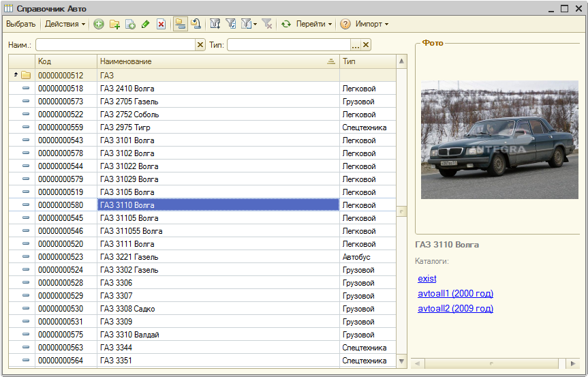This screenshot has height=377, width=588.
Task: Open the avtoall1 (2000 год) link
Action: [455, 293]
